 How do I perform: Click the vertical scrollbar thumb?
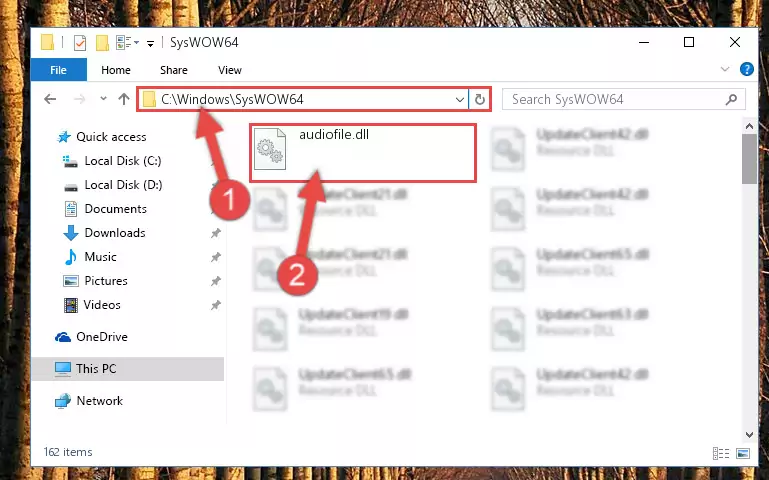tap(749, 159)
